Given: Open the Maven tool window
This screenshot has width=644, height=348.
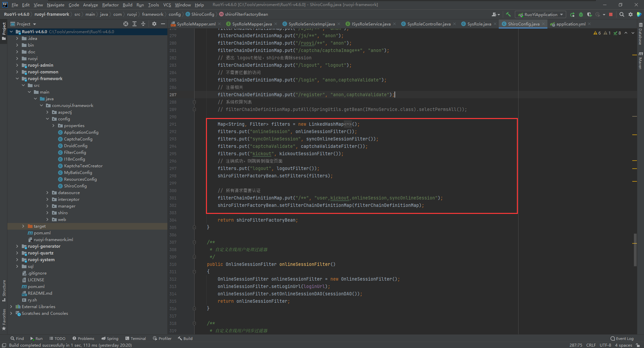Looking at the screenshot, I should pyautogui.click(x=640, y=61).
